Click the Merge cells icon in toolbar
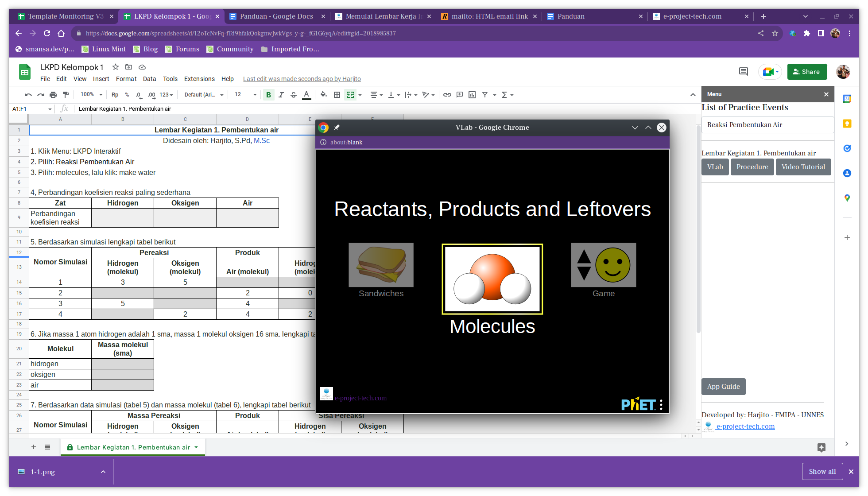 [x=350, y=95]
